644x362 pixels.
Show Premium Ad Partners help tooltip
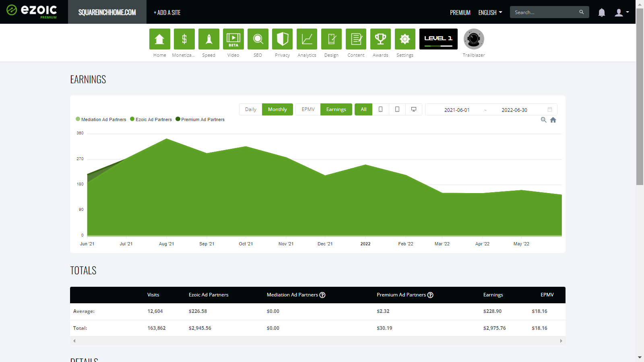tap(430, 295)
